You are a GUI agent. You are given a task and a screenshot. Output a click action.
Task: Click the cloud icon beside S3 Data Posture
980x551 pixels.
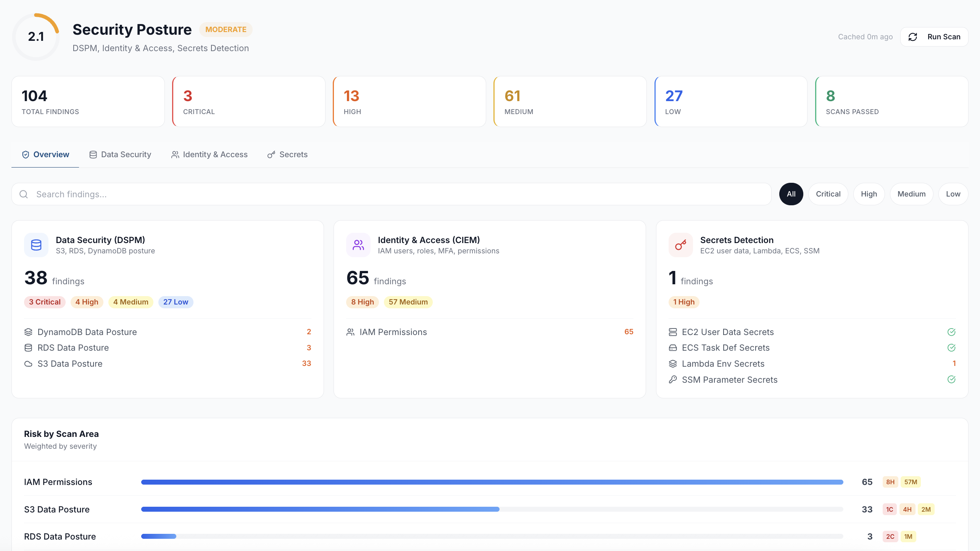tap(28, 364)
